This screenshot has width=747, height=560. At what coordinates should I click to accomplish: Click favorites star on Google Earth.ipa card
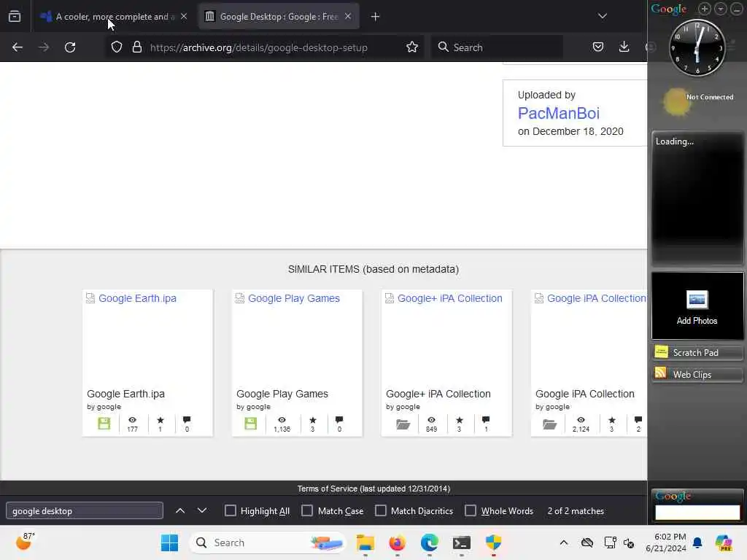tap(160, 420)
